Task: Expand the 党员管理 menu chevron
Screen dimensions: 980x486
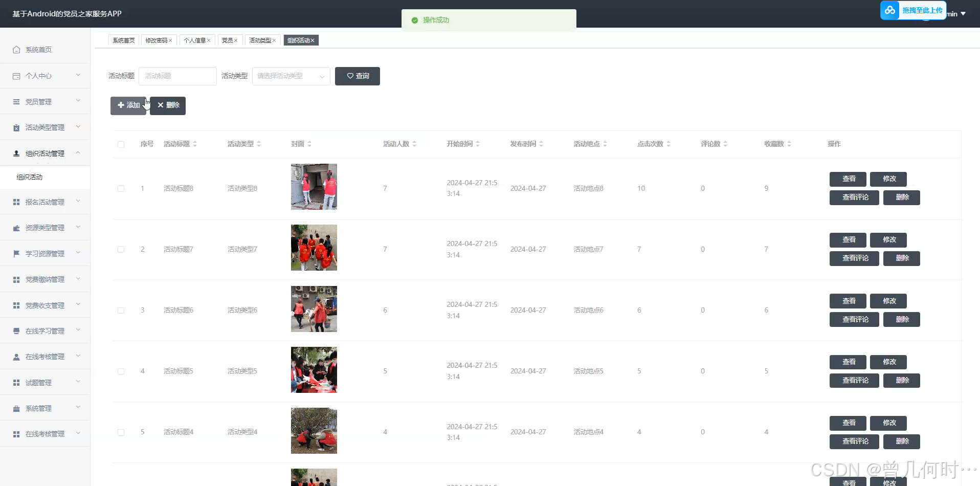Action: point(78,101)
